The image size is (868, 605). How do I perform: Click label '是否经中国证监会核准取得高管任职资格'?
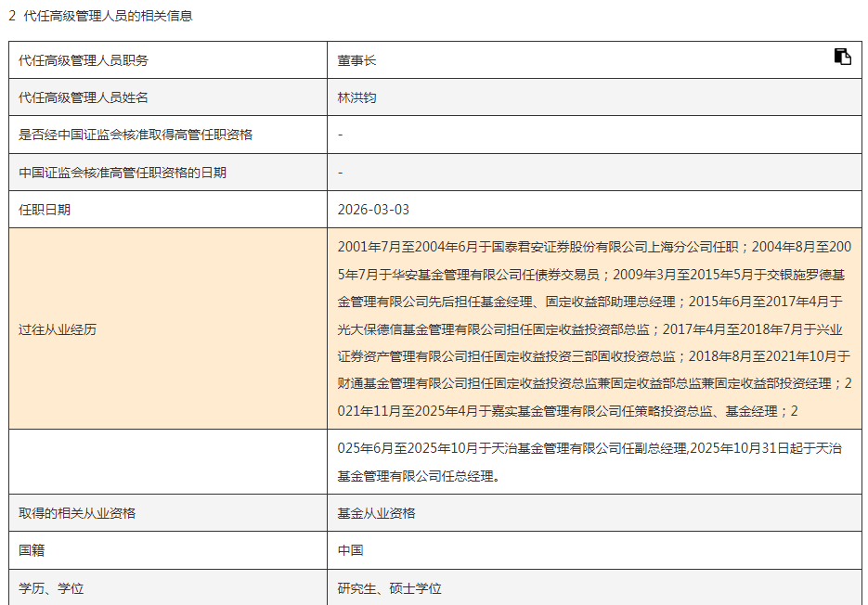tap(136, 135)
